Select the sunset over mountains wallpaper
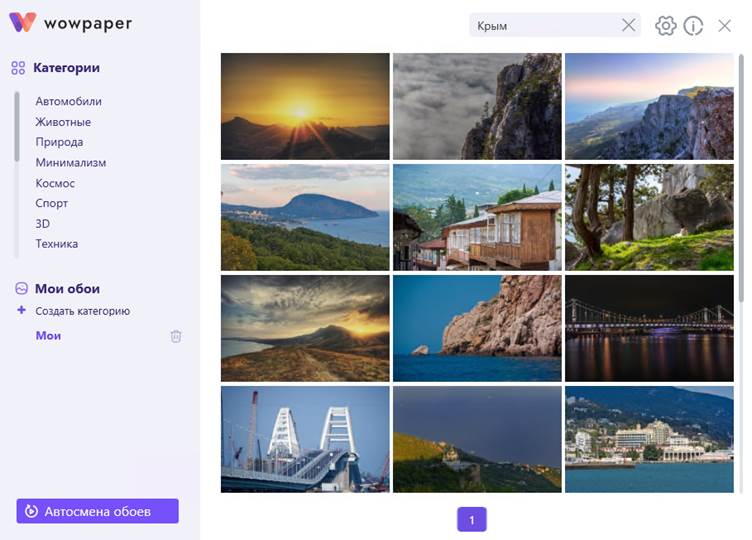Viewport: 752px width, 540px height. 305,106
